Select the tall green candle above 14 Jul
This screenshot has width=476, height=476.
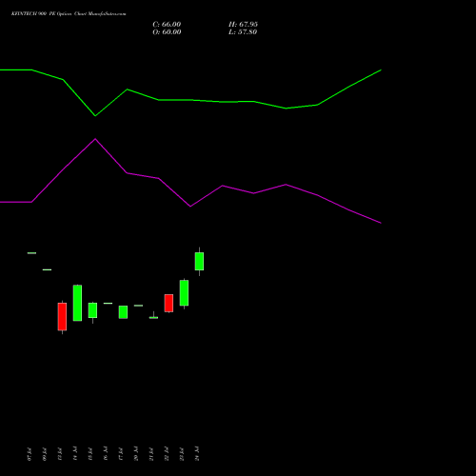click(x=77, y=303)
